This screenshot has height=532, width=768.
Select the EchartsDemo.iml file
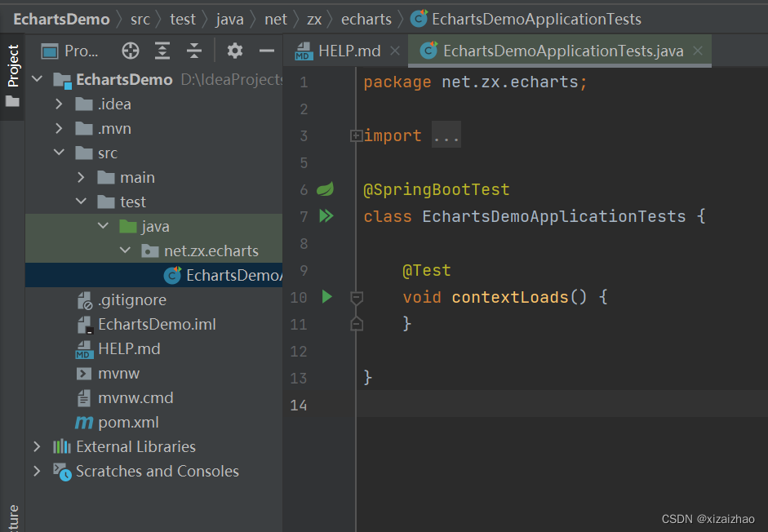pos(153,324)
